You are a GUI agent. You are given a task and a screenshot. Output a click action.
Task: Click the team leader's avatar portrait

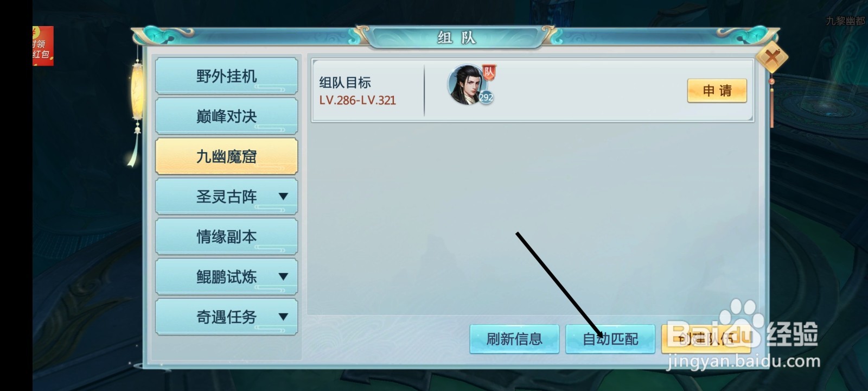point(465,84)
